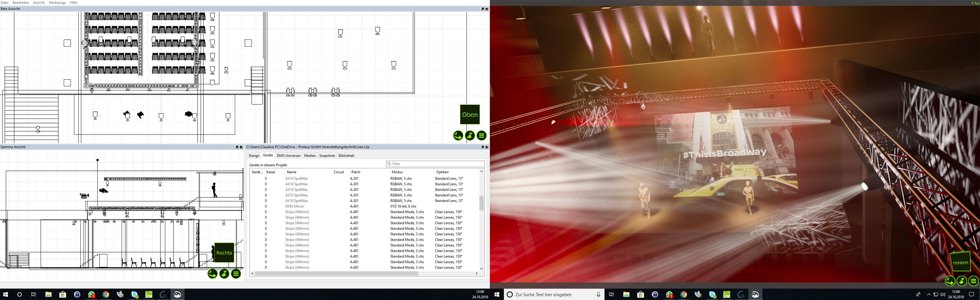Screen dimensions: 980x300
Task: Open the green menu icon in Gamma Ansicht
Action: pos(236,274)
